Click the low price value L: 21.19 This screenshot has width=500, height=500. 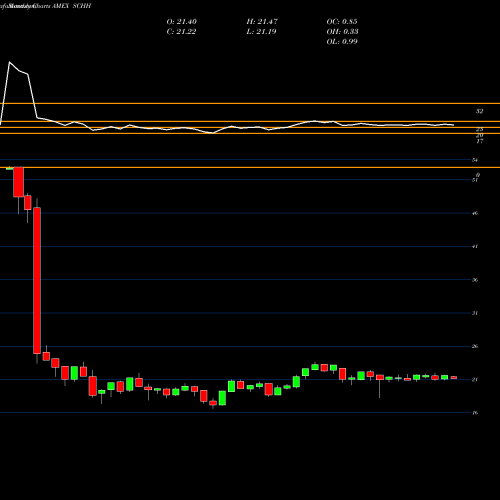click(261, 32)
